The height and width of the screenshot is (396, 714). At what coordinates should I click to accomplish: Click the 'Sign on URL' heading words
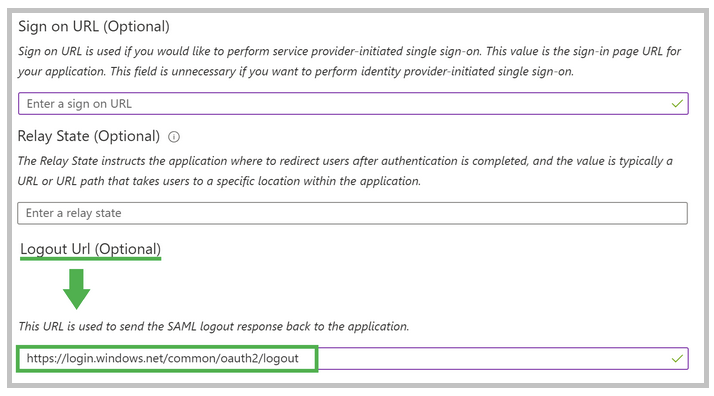point(58,26)
